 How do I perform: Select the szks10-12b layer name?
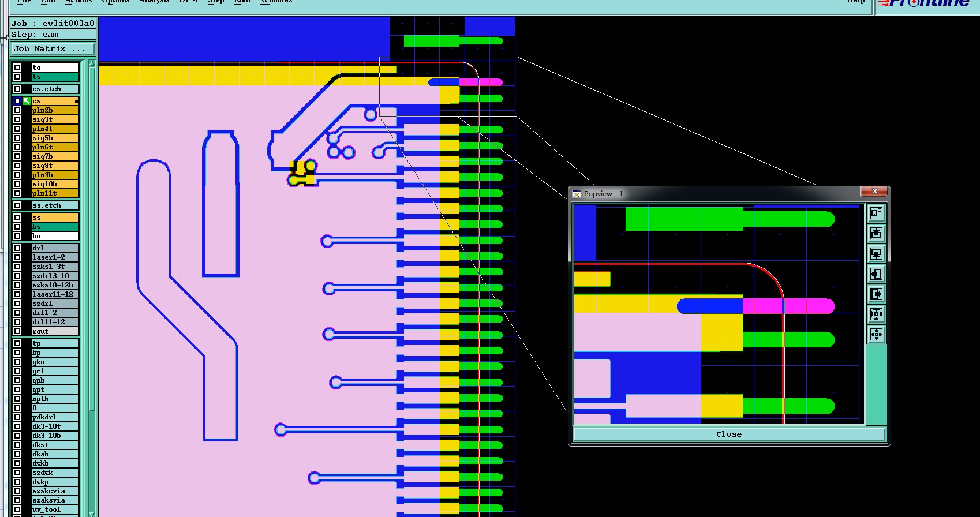coord(55,285)
